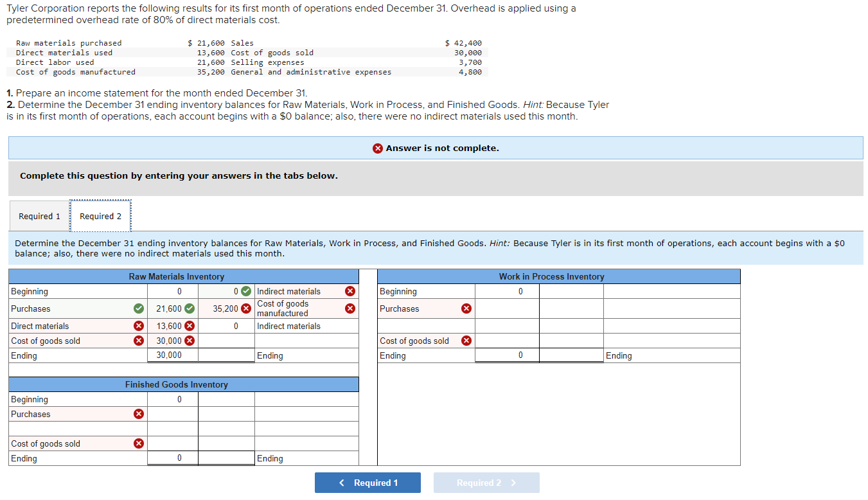Click "General and administrative expenses" in data table

point(311,72)
